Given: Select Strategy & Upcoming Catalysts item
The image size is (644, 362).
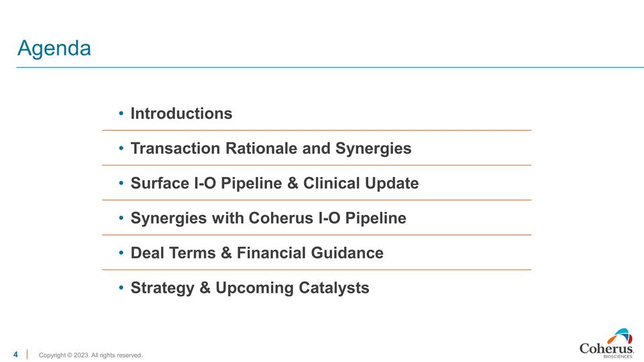Looking at the screenshot, I should coord(250,288).
